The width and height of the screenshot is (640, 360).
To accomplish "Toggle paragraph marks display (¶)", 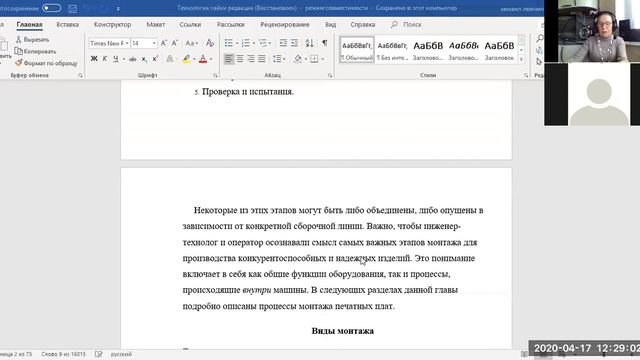I will tap(324, 43).
